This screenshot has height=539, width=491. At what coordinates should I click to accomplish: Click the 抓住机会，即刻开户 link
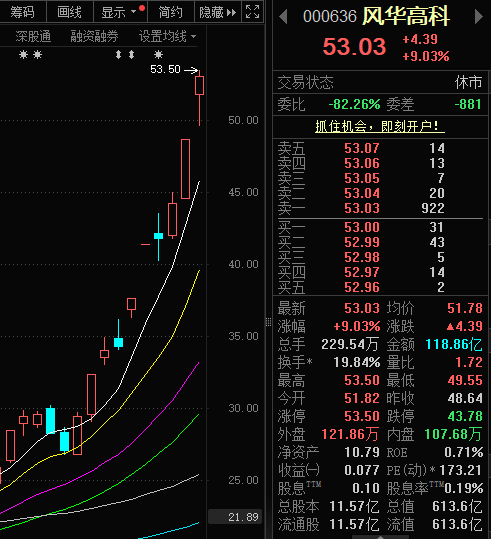point(380,126)
